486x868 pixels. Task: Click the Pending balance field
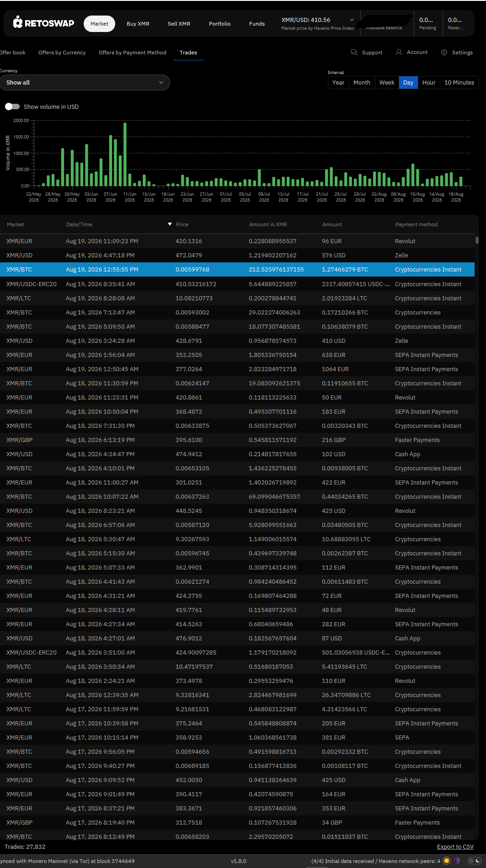pos(427,23)
